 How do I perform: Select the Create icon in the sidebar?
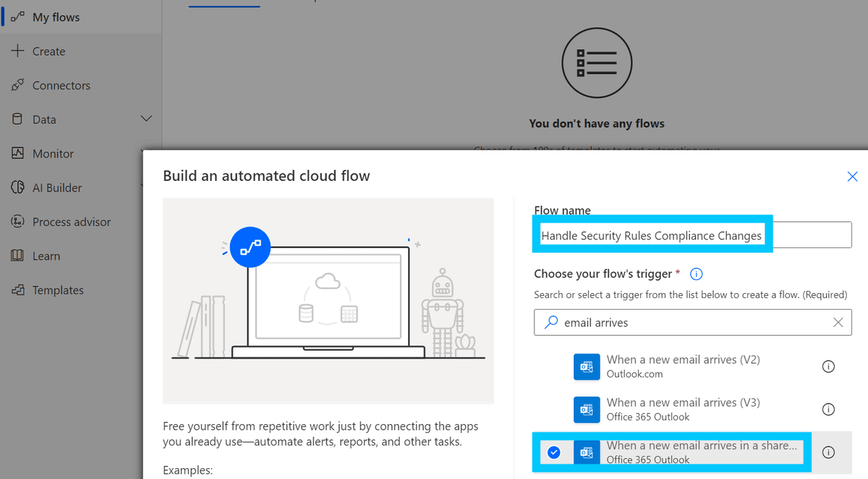(17, 51)
